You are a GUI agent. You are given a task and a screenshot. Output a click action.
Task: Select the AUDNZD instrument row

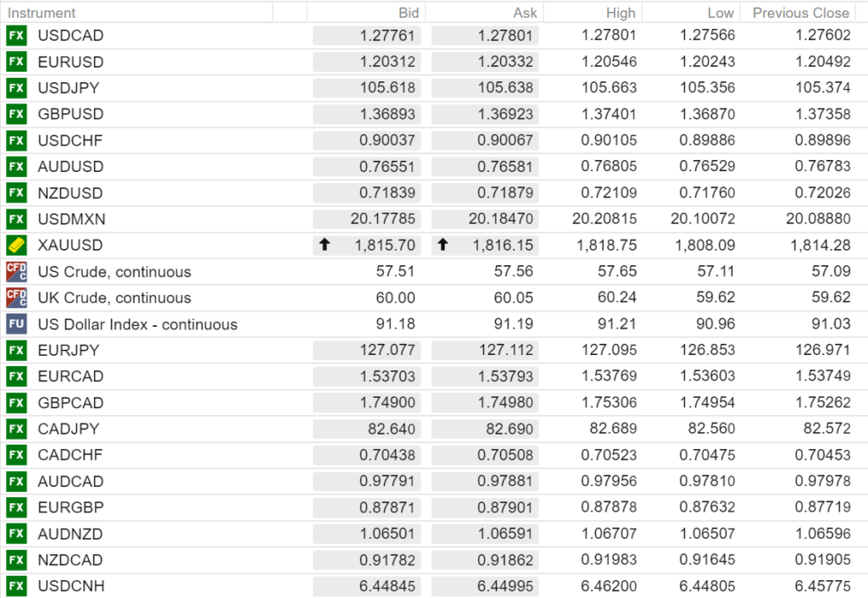click(70, 534)
